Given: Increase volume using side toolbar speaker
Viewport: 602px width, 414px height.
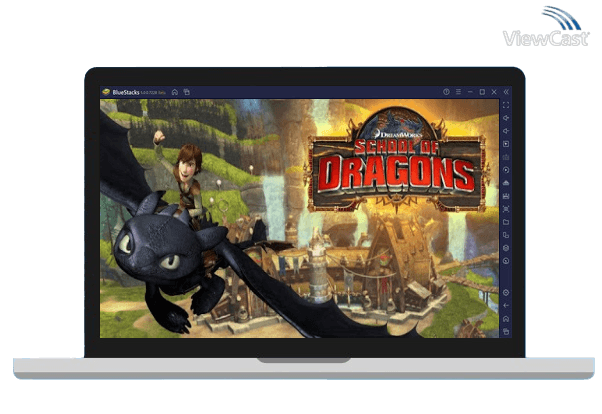Looking at the screenshot, I should click(x=506, y=118).
